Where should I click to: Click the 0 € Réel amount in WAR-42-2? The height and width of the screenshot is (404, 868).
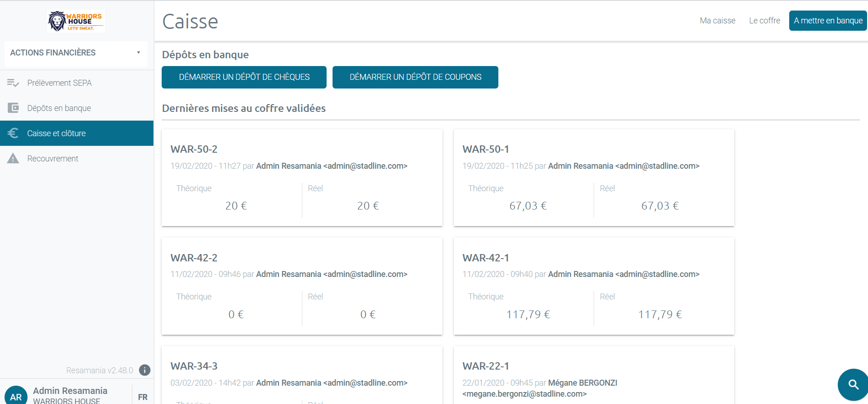pos(368,315)
